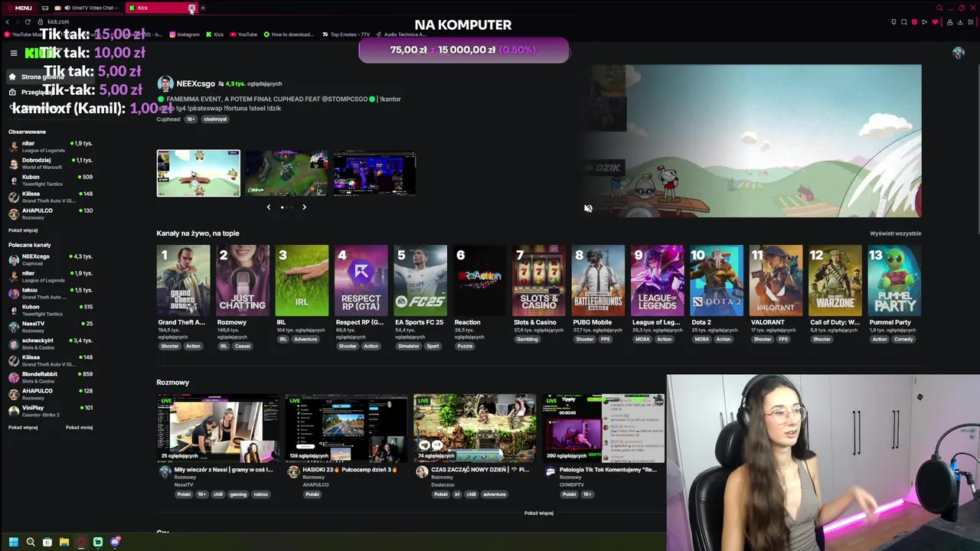980x551 pixels.
Task: Open the Call of Duty Warzone category card
Action: click(835, 280)
